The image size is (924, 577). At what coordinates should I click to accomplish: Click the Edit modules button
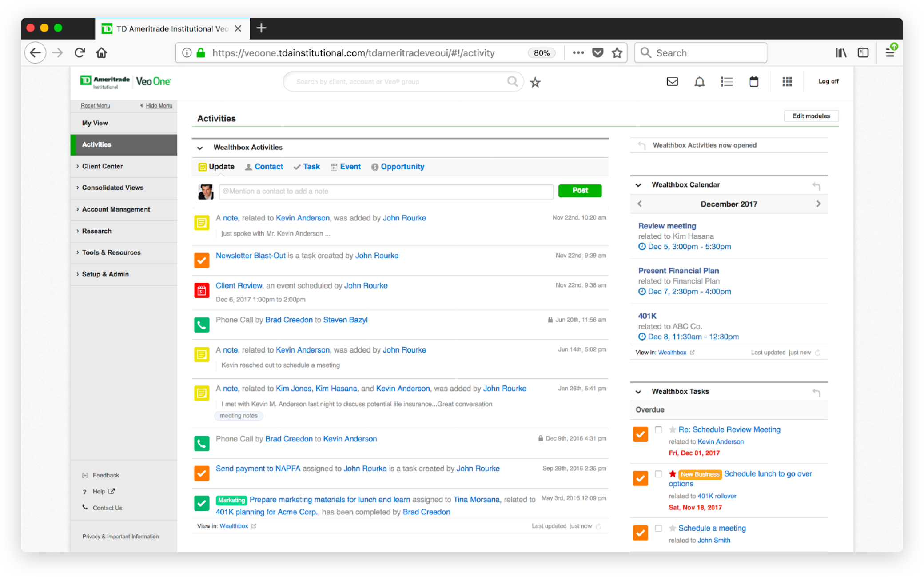pyautogui.click(x=811, y=116)
